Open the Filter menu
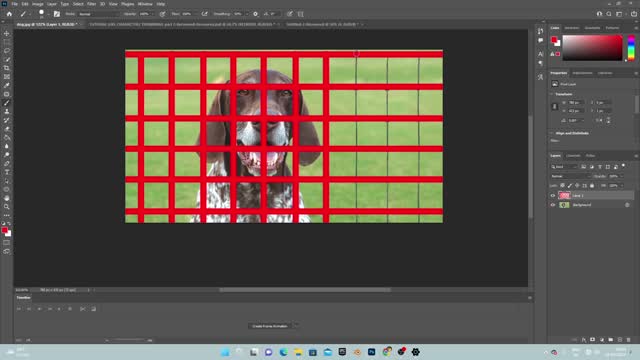This screenshot has width=640, height=360. coord(91,4)
